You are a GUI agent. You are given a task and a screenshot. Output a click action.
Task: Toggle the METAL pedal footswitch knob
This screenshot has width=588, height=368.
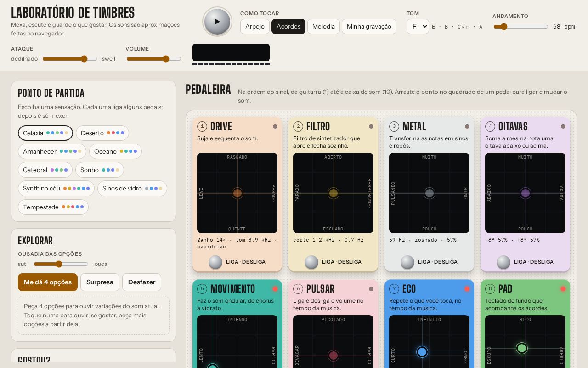407,262
